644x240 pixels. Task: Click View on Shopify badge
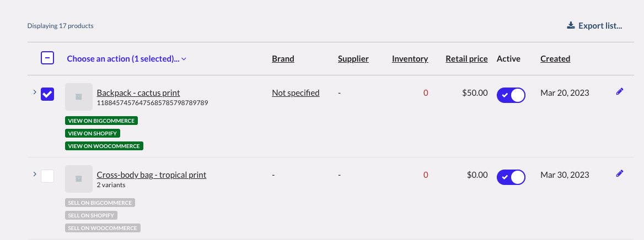(x=93, y=133)
